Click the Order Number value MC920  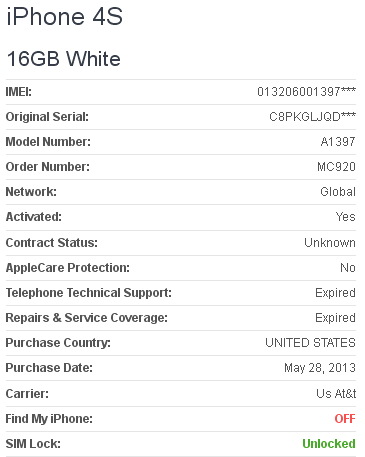pos(336,167)
